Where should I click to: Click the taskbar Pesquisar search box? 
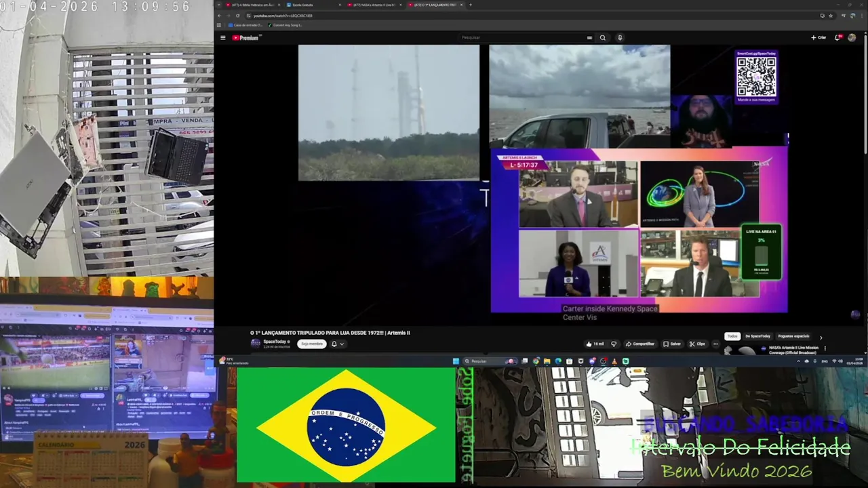tap(491, 361)
